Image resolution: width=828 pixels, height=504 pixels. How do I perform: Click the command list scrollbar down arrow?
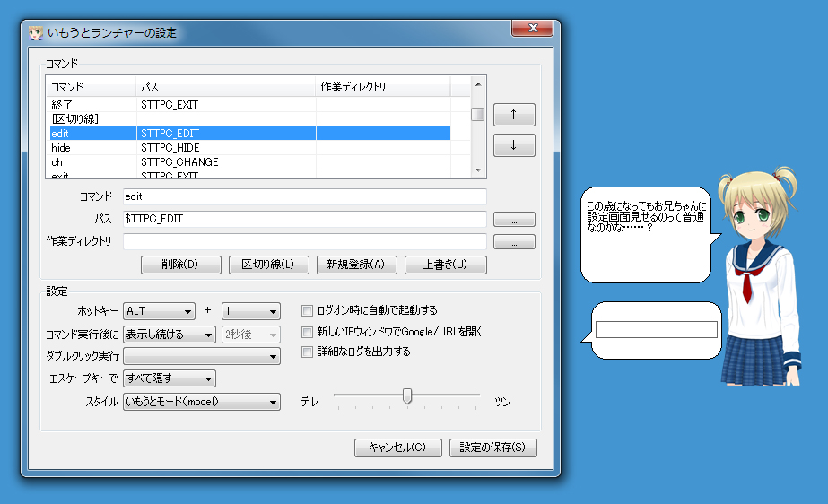(x=478, y=169)
